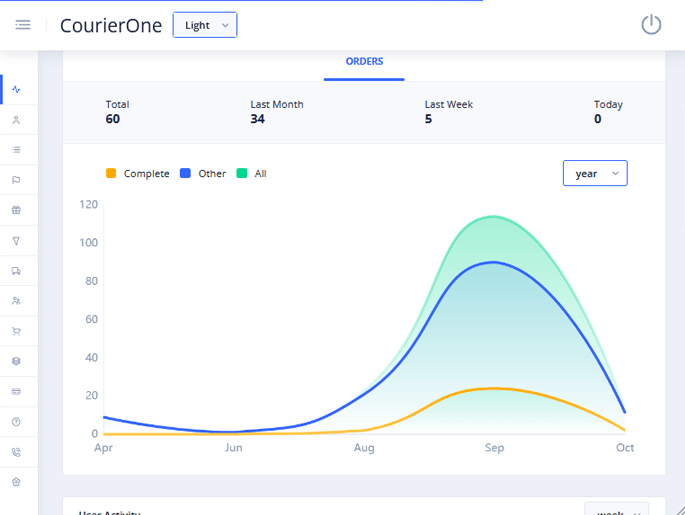
Task: Open the hamburger menu
Action: click(x=22, y=25)
